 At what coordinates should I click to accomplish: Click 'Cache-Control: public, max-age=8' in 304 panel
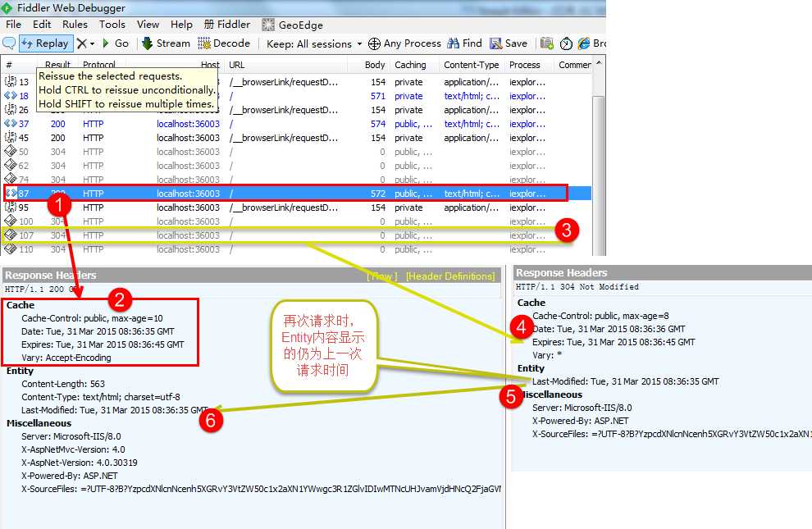[600, 316]
